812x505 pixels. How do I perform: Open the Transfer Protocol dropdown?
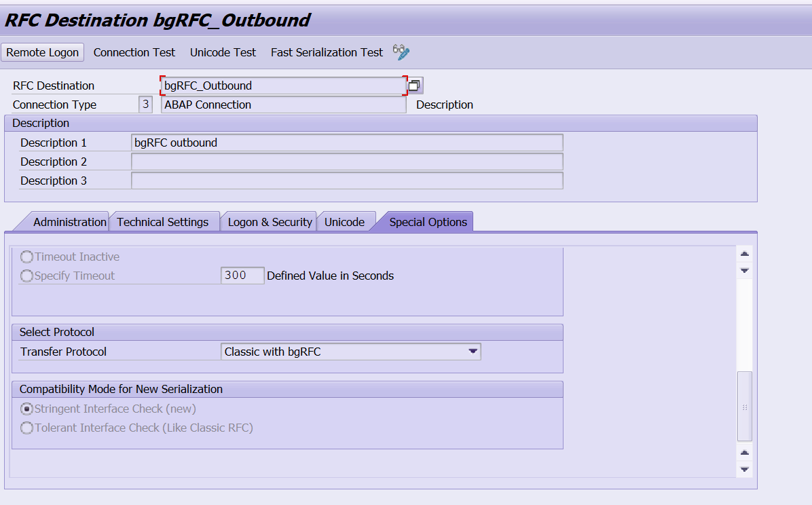point(473,351)
